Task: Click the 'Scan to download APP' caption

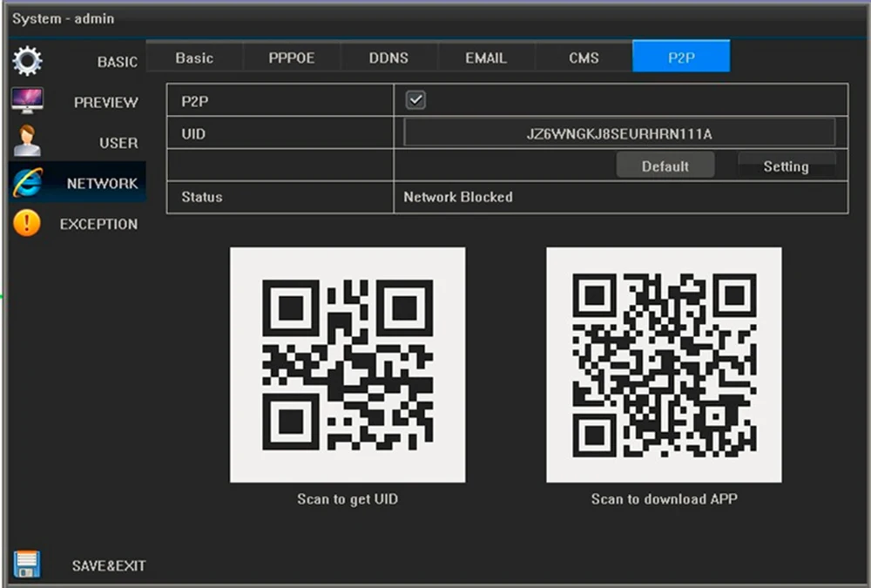Action: click(665, 499)
